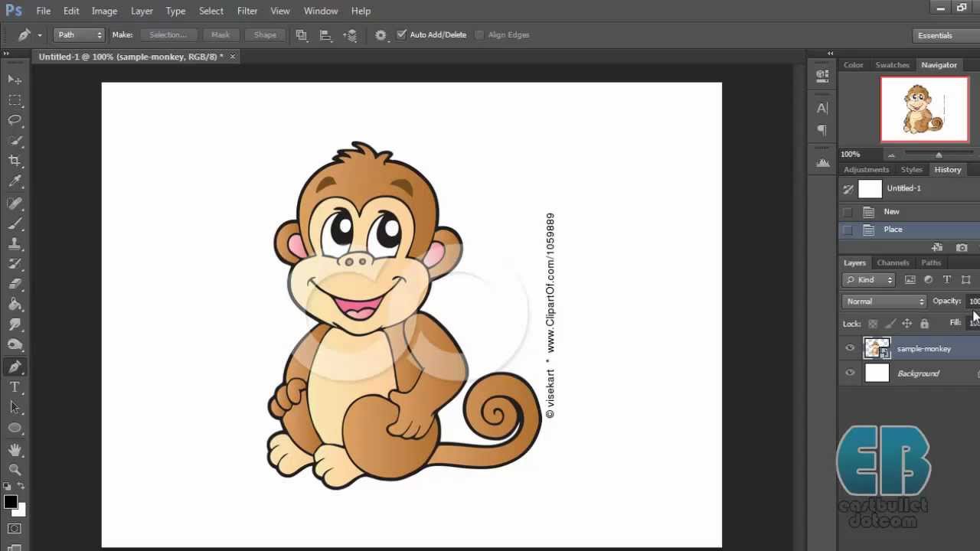This screenshot has height=551, width=980.
Task: Click the Selection... button
Action: click(x=168, y=34)
